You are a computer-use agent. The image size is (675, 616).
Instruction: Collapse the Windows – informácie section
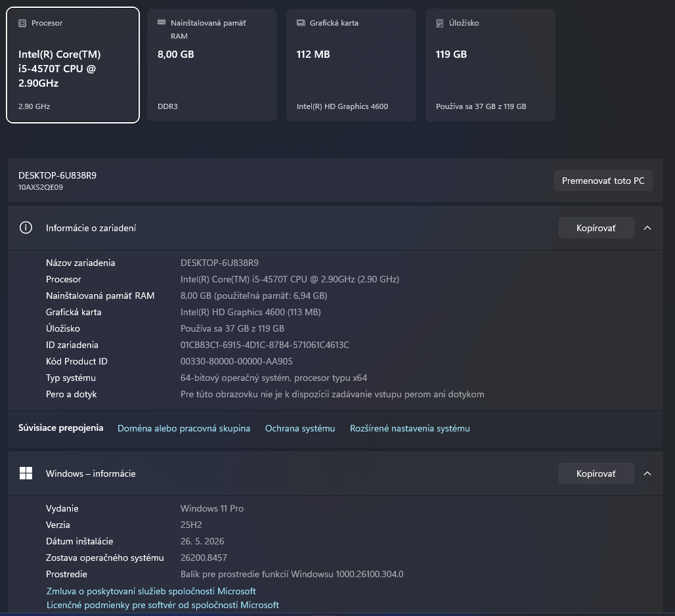(x=647, y=473)
